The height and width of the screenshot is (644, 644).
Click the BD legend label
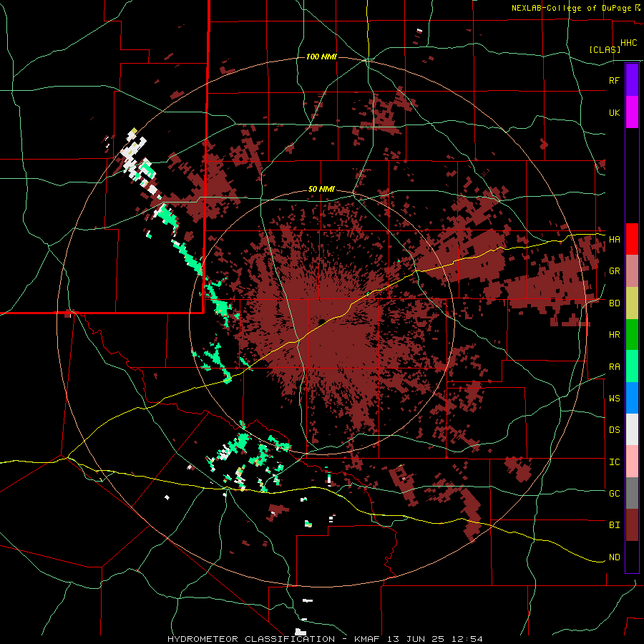coord(614,303)
